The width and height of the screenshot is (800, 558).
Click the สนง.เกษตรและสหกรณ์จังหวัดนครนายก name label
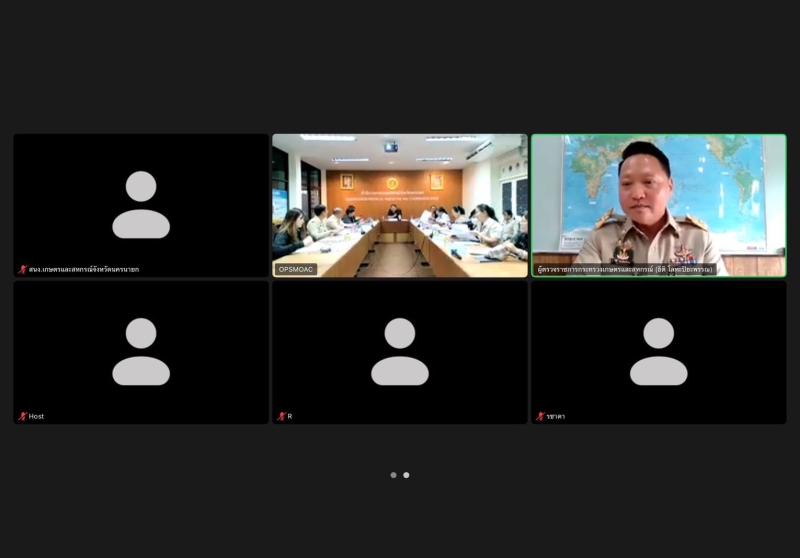[x=84, y=269]
